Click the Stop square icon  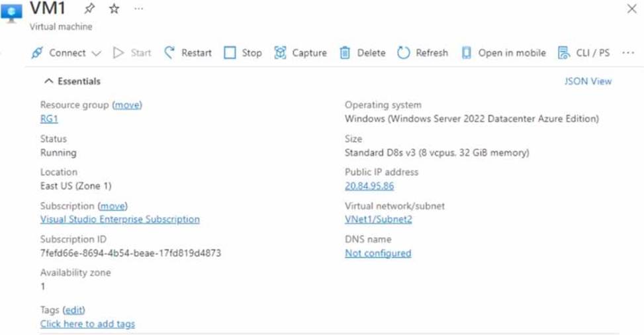coord(230,53)
